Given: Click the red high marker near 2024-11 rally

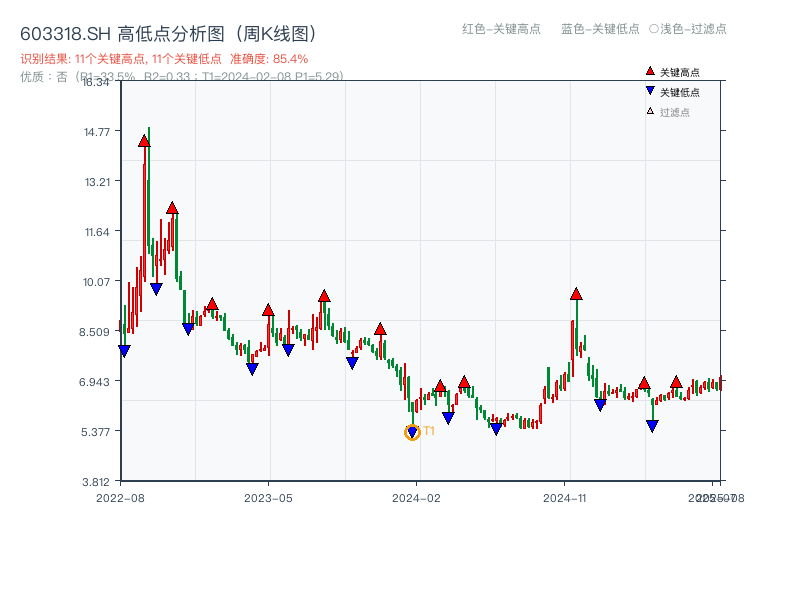Looking at the screenshot, I should pos(577,294).
